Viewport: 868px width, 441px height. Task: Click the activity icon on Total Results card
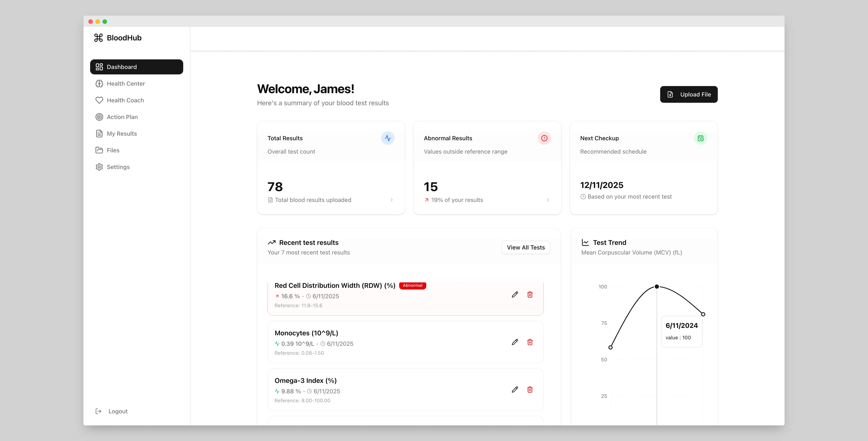(388, 138)
